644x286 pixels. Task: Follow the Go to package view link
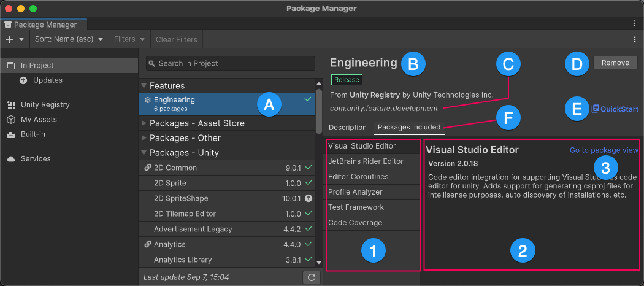click(x=604, y=150)
